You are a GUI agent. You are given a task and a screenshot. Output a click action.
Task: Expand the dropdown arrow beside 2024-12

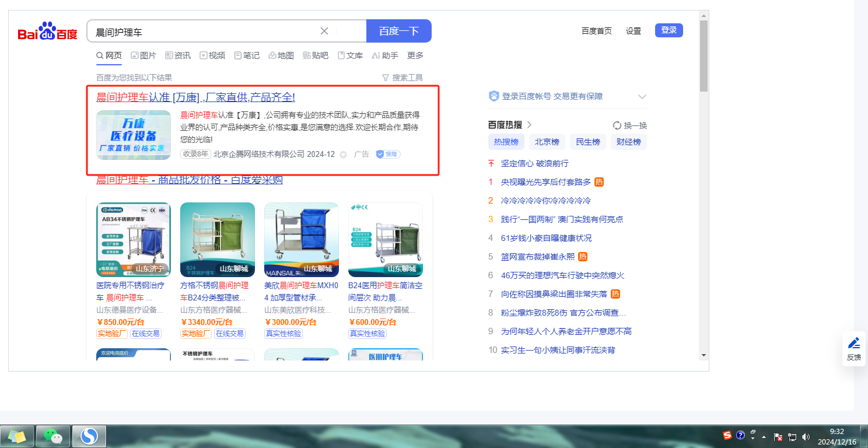coord(343,155)
